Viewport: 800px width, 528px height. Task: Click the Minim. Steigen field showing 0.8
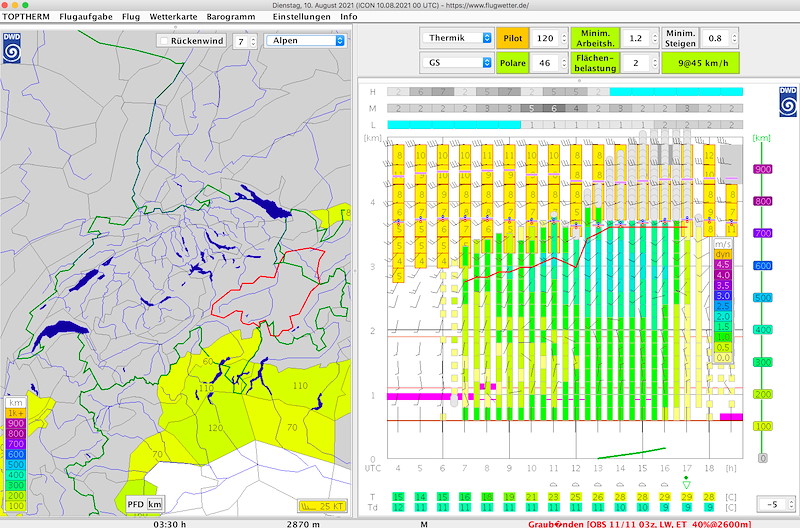pos(716,38)
